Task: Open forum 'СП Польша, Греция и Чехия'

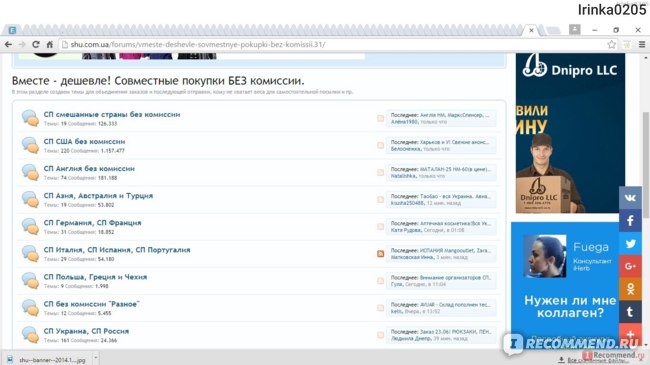Action: pos(95,277)
